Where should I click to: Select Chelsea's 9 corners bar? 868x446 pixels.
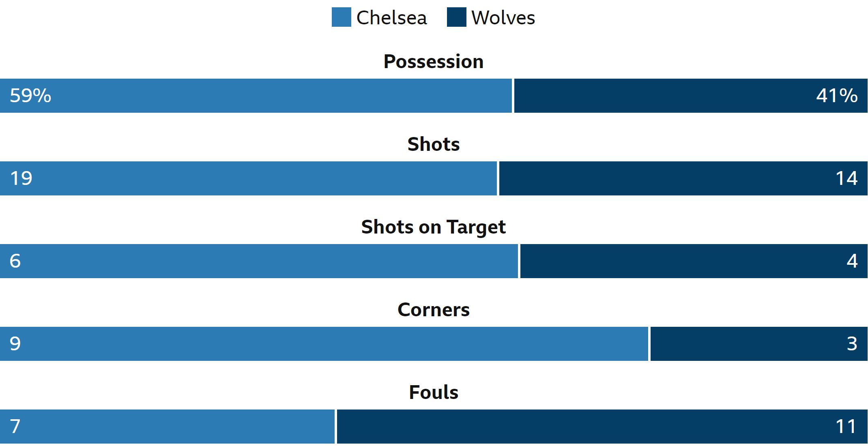click(x=324, y=344)
